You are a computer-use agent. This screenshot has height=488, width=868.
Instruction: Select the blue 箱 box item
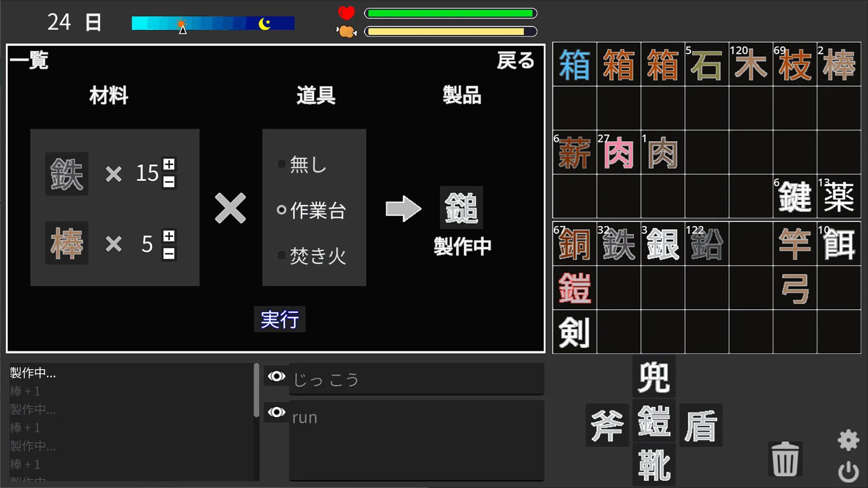coord(574,65)
